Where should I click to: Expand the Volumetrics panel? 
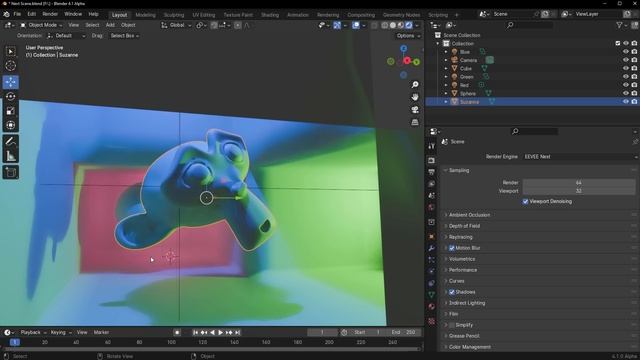[x=462, y=259]
